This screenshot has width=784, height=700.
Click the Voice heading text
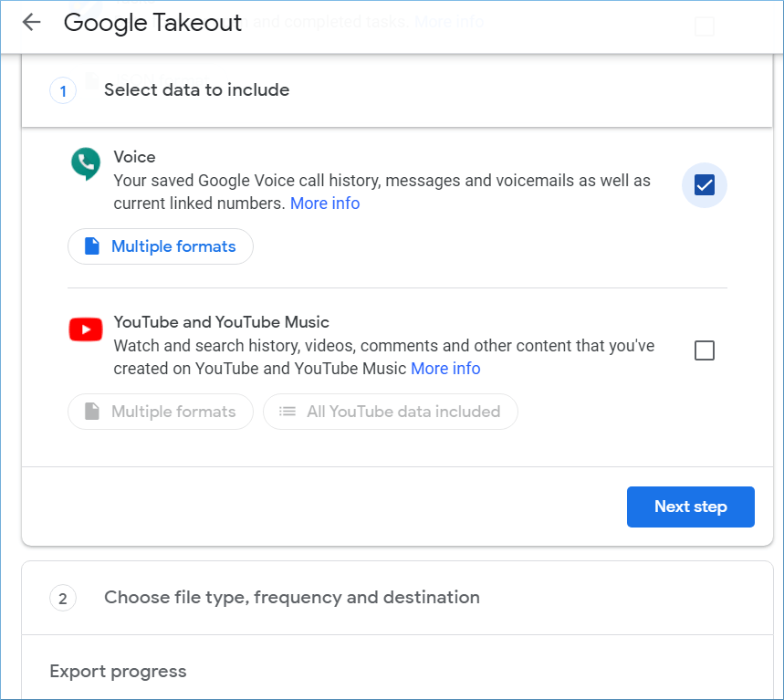coord(134,157)
